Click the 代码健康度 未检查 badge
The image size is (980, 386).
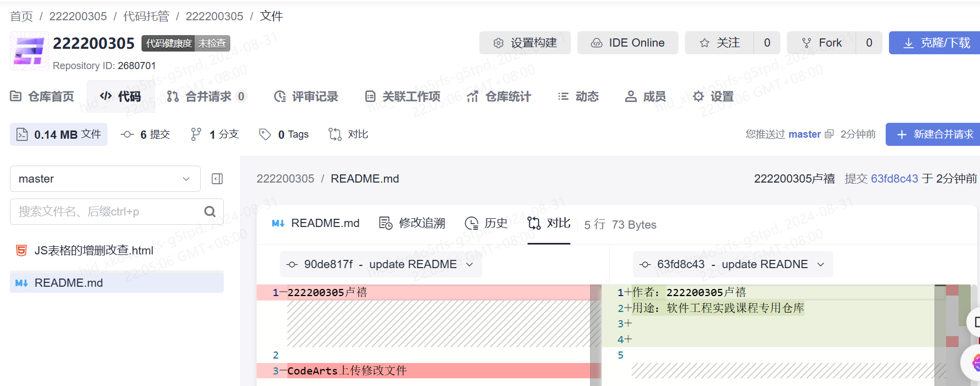186,43
